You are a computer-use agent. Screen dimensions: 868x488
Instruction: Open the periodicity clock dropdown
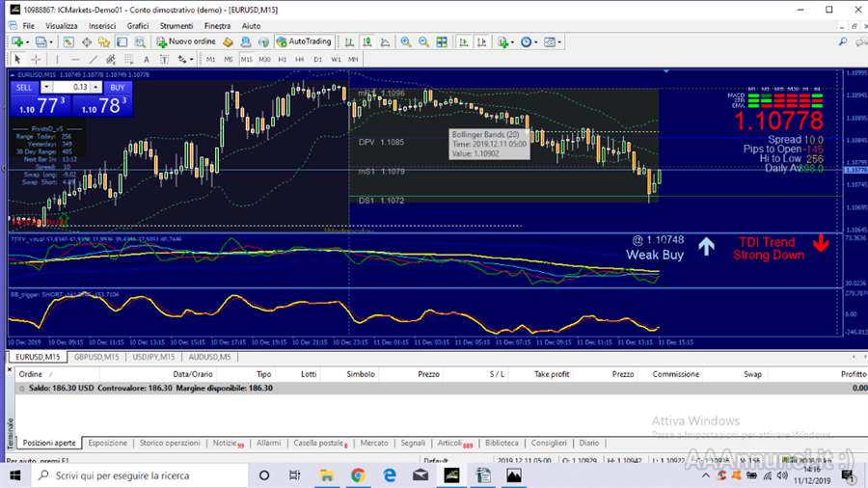[x=529, y=42]
